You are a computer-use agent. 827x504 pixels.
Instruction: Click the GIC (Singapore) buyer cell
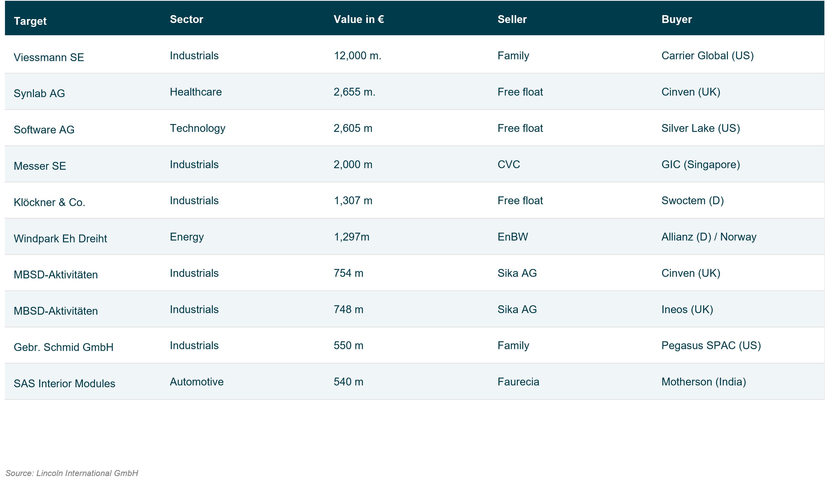pos(700,164)
